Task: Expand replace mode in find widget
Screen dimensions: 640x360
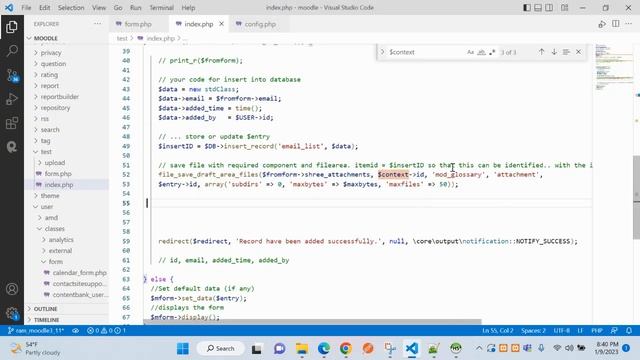Action: click(382, 52)
